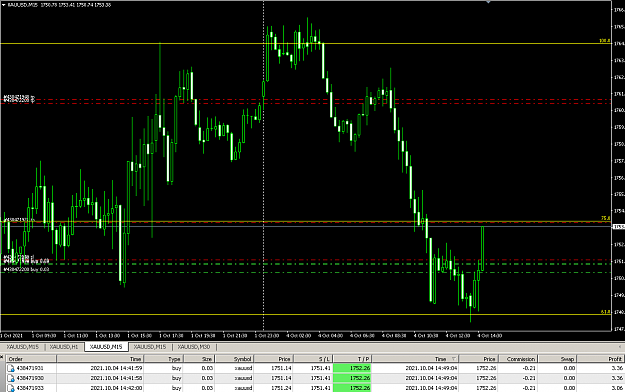Click the order icon for ticket 438471931
625x392 pixels.
tap(11, 368)
